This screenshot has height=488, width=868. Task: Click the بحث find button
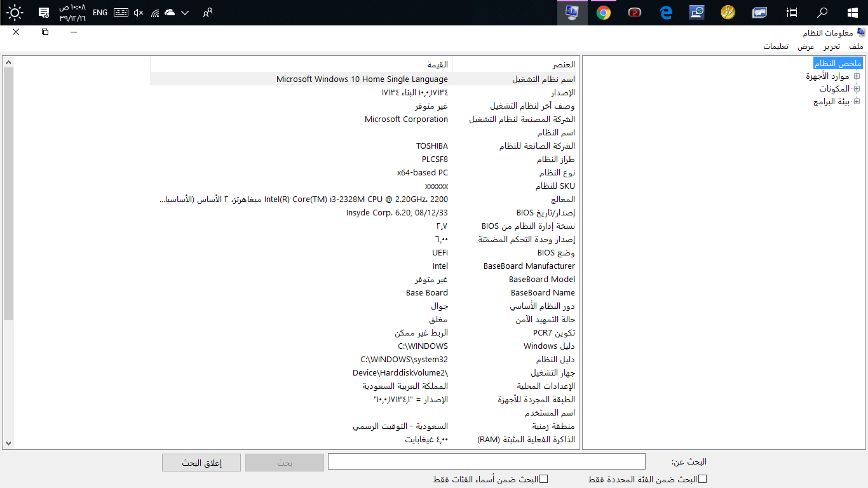pos(285,463)
